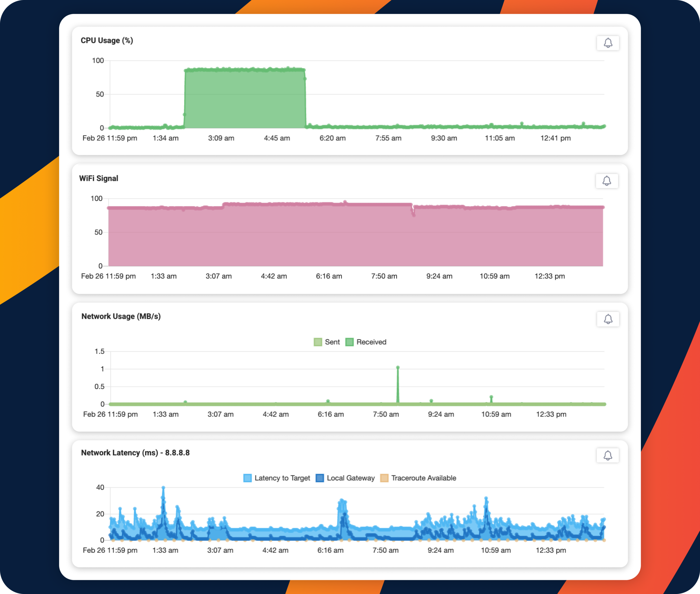Toggle the Traceroute Available legend item
The image size is (700, 594).
point(423,478)
